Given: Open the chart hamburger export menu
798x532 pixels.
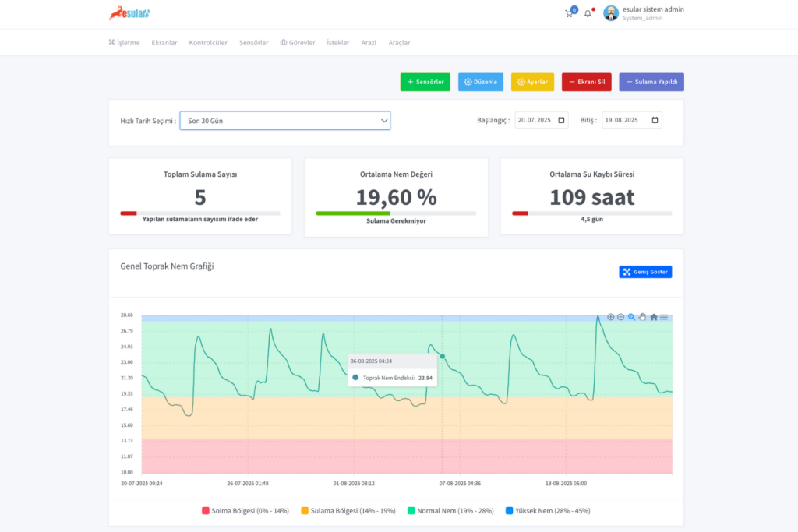Looking at the screenshot, I should click(x=664, y=317).
